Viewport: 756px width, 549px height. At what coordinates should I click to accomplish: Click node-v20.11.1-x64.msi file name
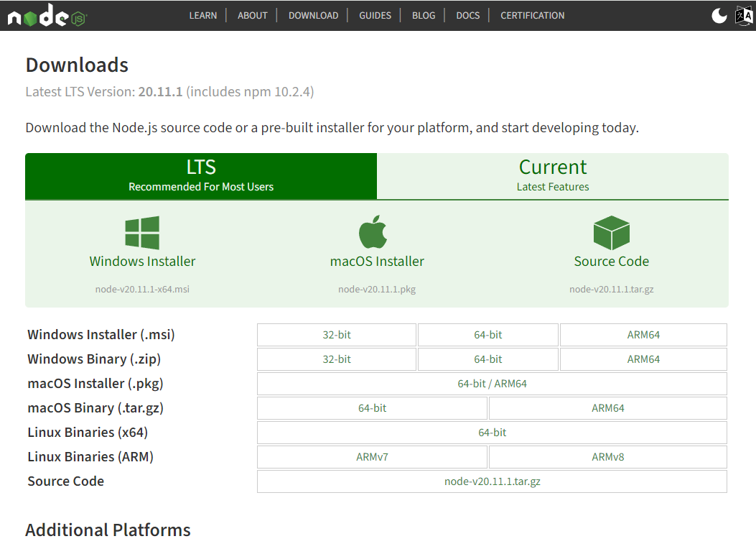(142, 289)
